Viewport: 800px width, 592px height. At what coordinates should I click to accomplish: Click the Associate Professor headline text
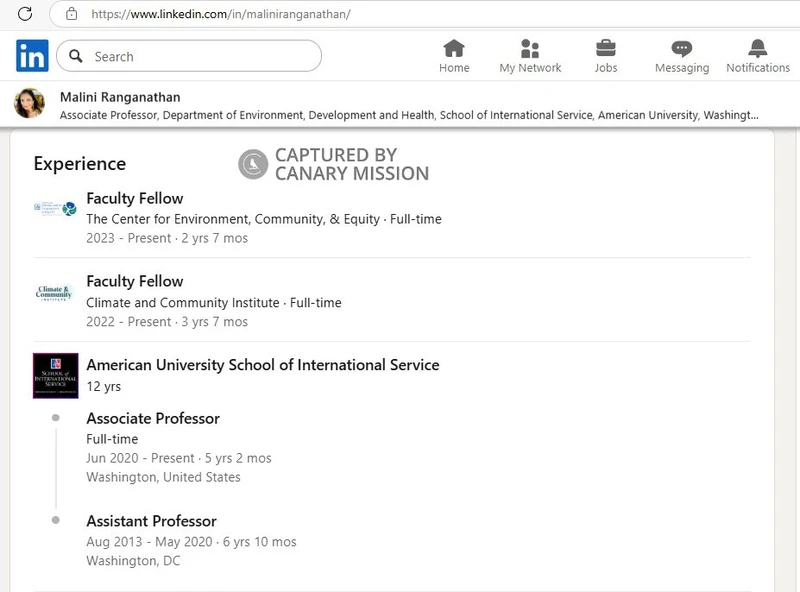(x=409, y=115)
